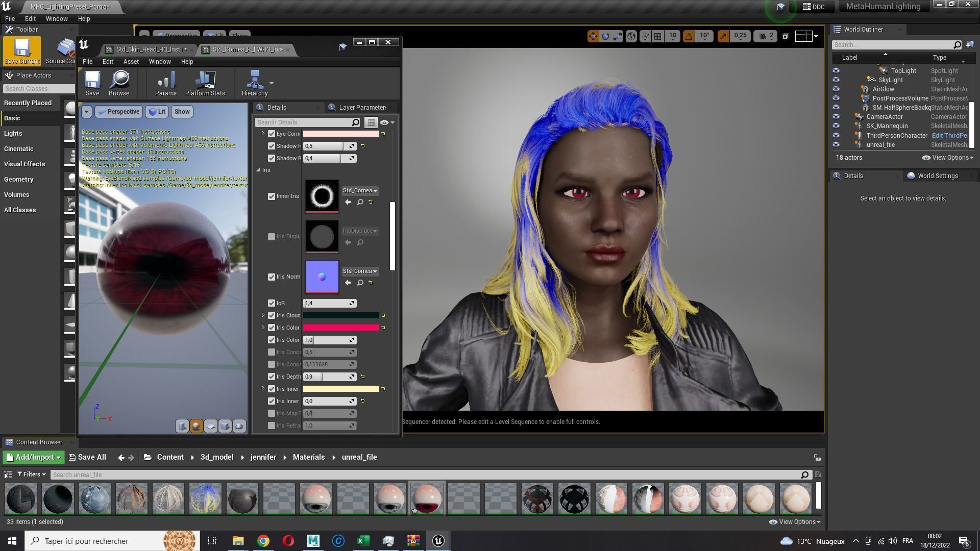Click Edit ThirdPe link in Outliner
Screen dimensions: 980x551
949,136
